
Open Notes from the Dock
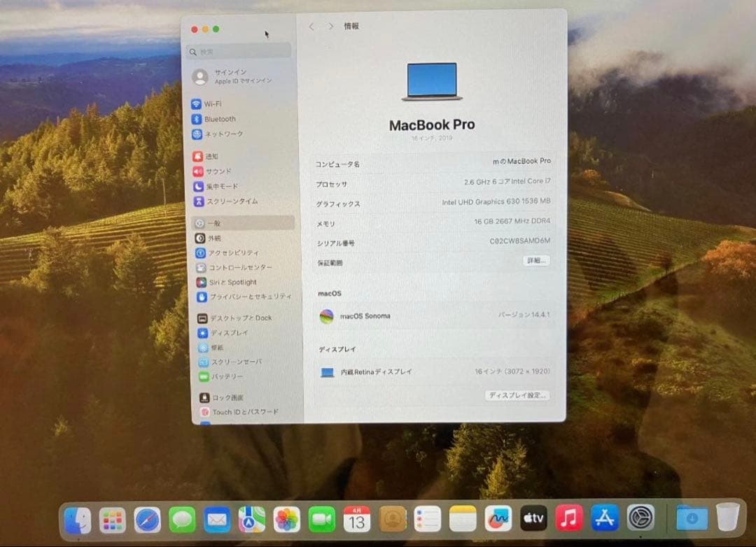pyautogui.click(x=463, y=518)
